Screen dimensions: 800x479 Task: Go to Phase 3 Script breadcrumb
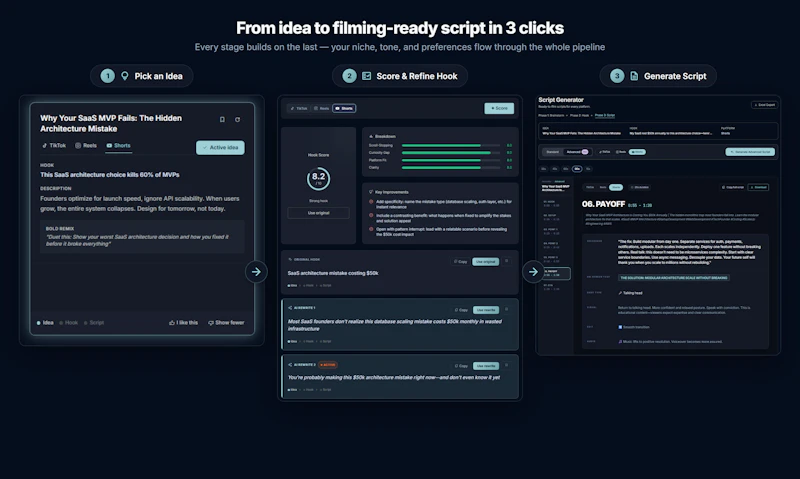tap(605, 115)
